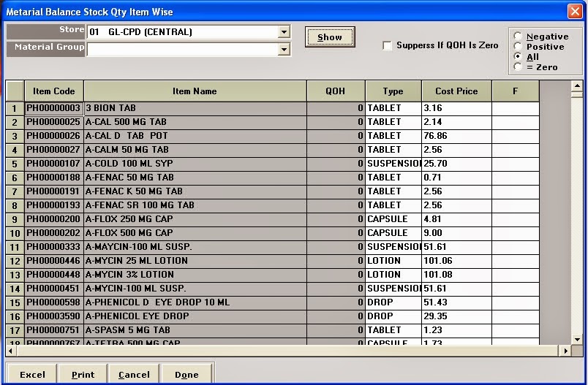Screen dimensions: 588x385
Task: Click horizontal scrollbar right arrow
Action: 565,351
